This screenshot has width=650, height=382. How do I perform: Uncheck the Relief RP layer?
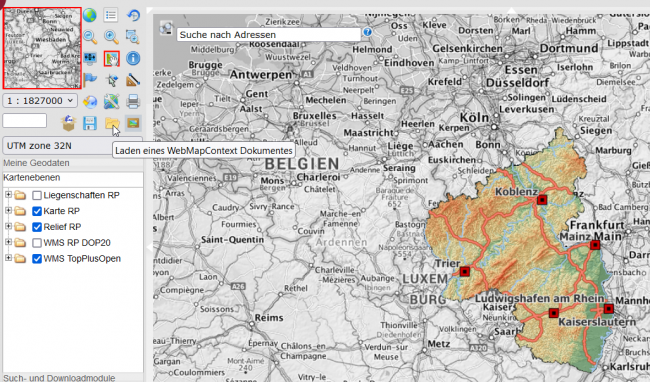click(x=37, y=227)
